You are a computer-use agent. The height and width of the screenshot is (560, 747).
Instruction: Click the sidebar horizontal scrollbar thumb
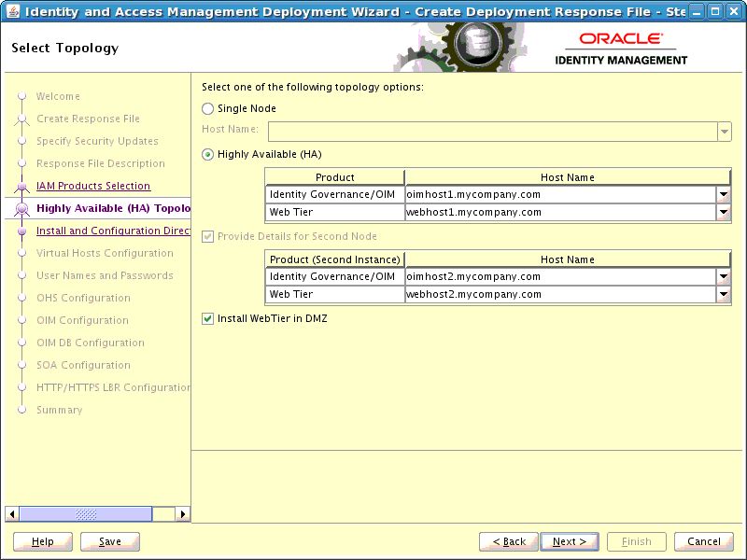[86, 514]
